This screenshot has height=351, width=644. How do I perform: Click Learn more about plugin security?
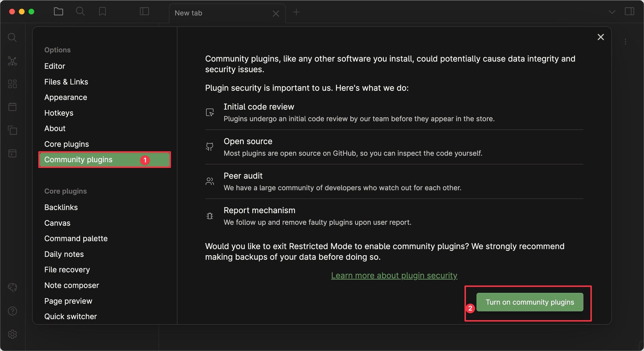pyautogui.click(x=394, y=275)
